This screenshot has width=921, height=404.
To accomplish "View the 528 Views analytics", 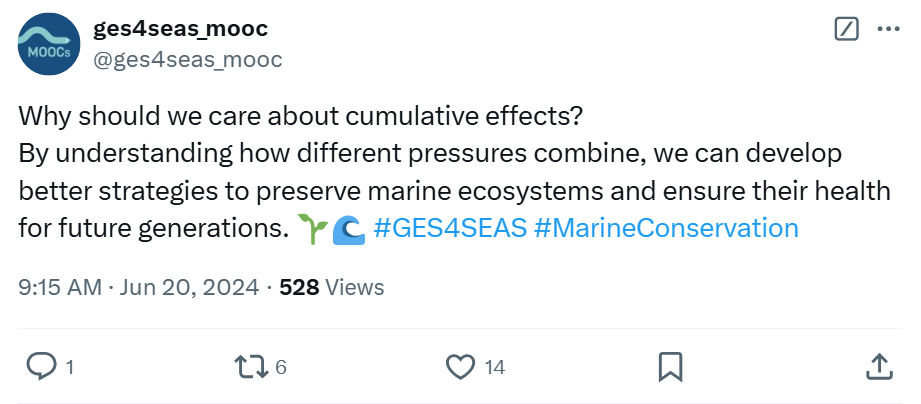I will 332,287.
